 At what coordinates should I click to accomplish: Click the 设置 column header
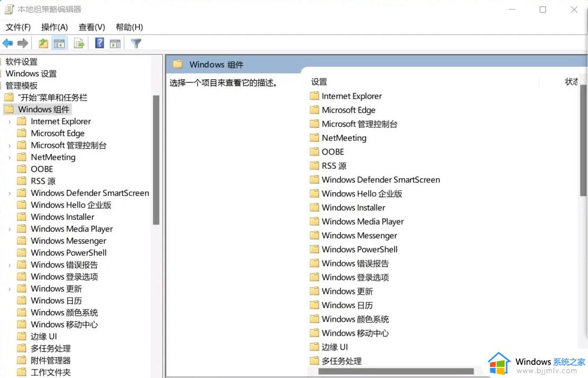click(x=319, y=82)
